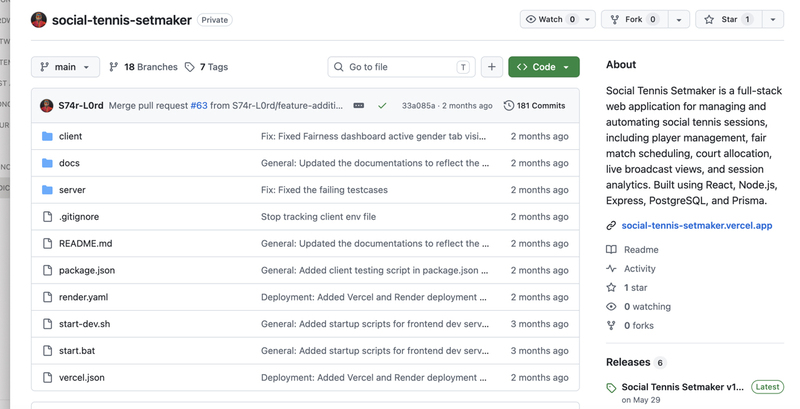Screen dimensions: 800x409
Task: Click the tag icon beside 7 Tags
Action: point(190,67)
